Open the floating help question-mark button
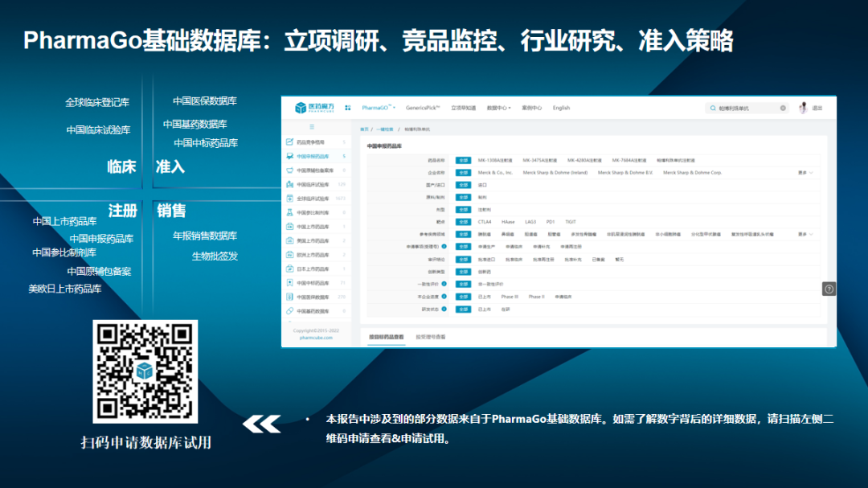Screen dimensions: 868x488 [x=829, y=289]
